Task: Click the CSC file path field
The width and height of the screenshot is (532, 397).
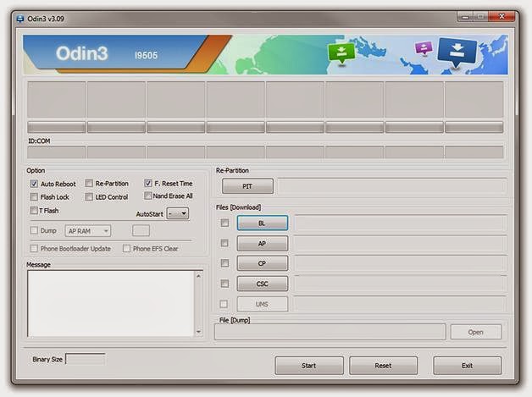Action: click(x=401, y=284)
